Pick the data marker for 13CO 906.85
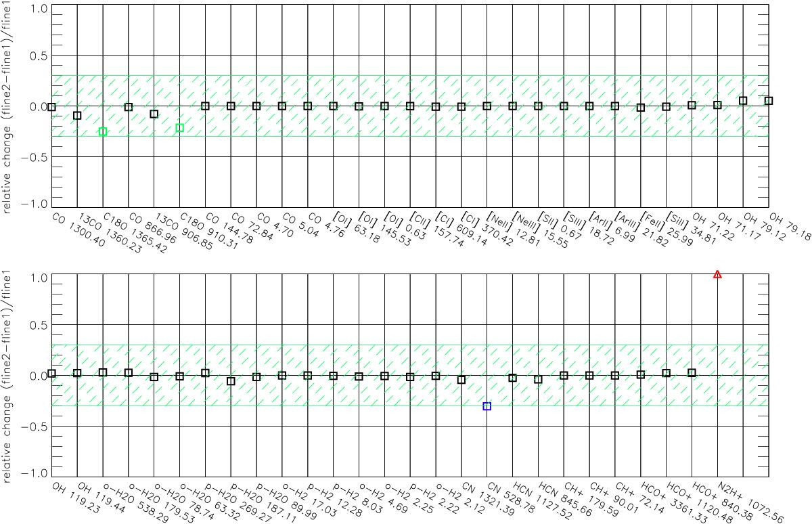The image size is (812, 524). point(154,114)
